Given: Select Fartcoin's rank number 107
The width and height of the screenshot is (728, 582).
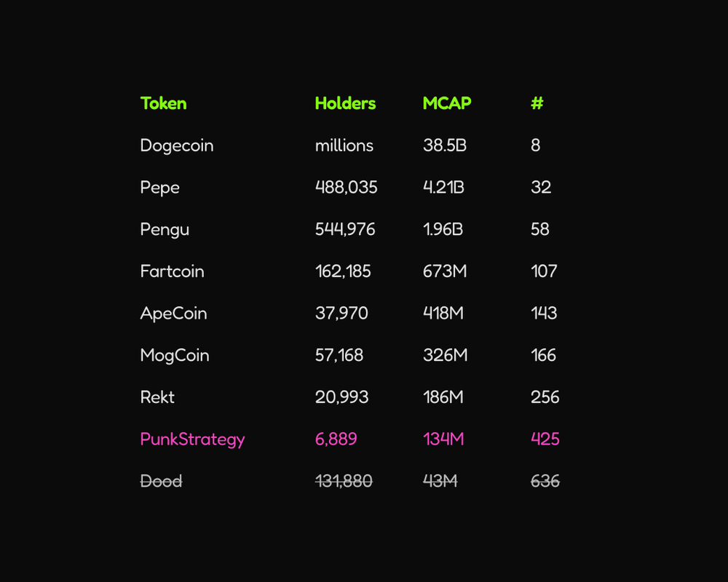Looking at the screenshot, I should [544, 271].
